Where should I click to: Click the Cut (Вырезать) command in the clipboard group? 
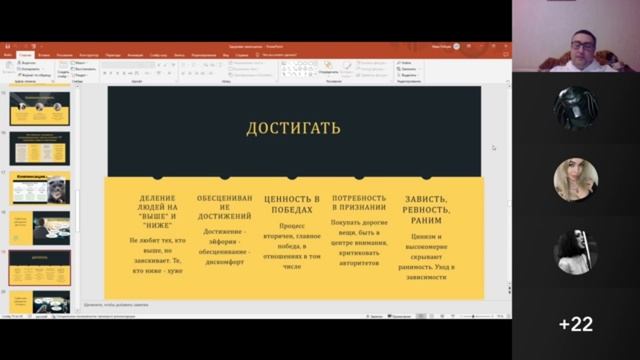click(x=27, y=63)
